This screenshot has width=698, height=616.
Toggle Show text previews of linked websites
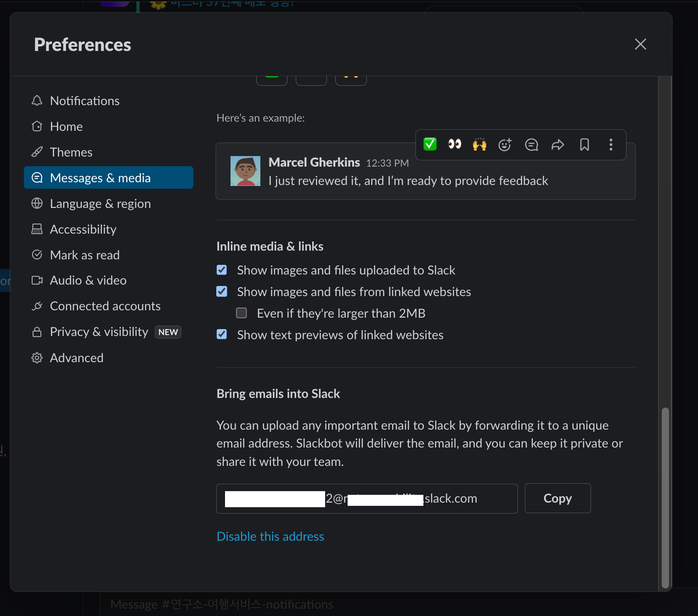(x=222, y=335)
